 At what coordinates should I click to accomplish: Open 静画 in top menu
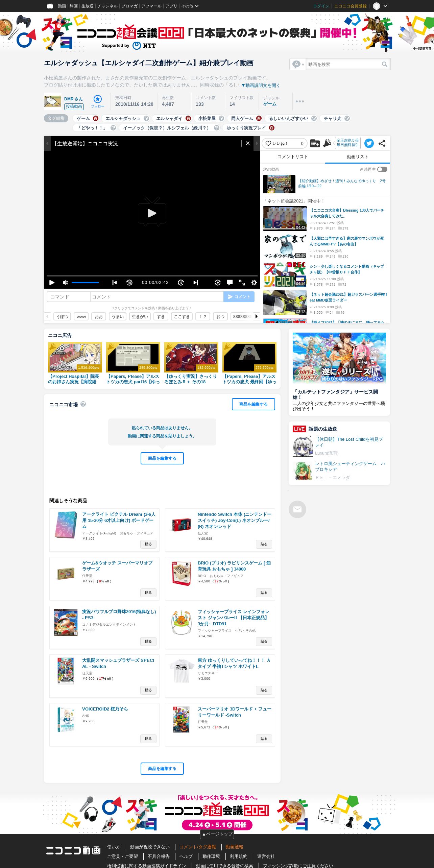(74, 6)
